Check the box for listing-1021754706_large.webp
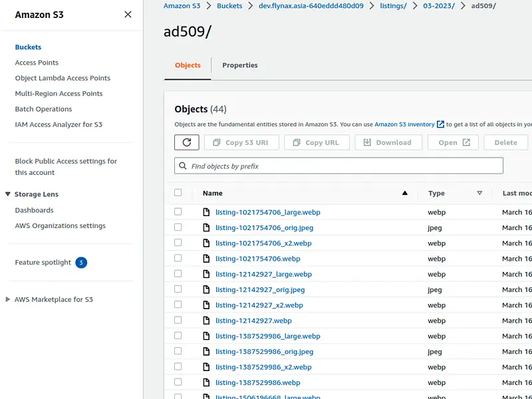The image size is (532, 399). 178,211
